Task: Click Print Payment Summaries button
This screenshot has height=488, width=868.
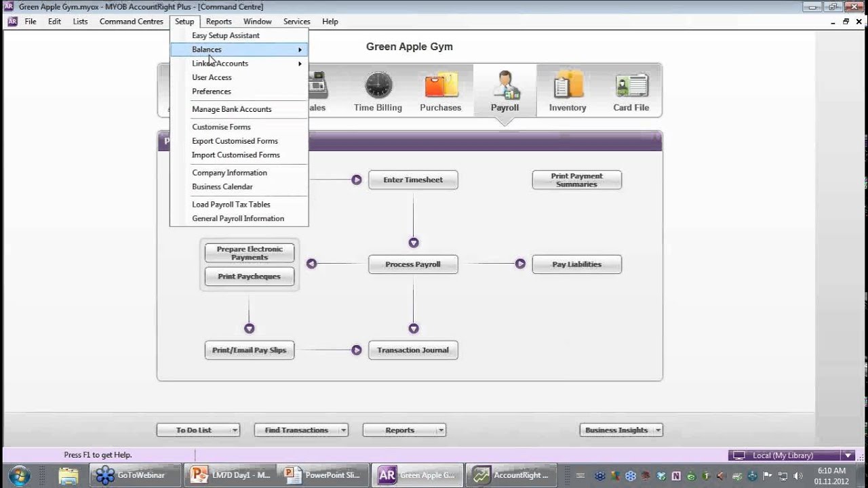Action: click(x=577, y=180)
